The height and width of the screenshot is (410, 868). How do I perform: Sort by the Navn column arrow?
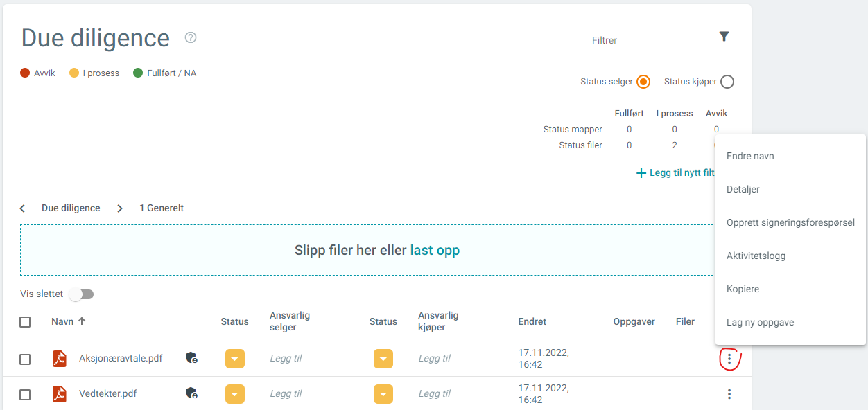tap(82, 321)
